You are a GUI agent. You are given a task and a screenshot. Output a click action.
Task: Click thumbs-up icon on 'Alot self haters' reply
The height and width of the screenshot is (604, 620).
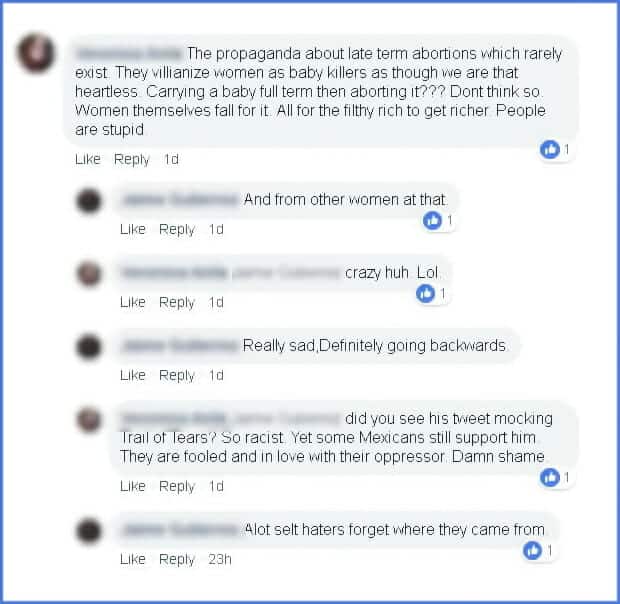click(533, 550)
